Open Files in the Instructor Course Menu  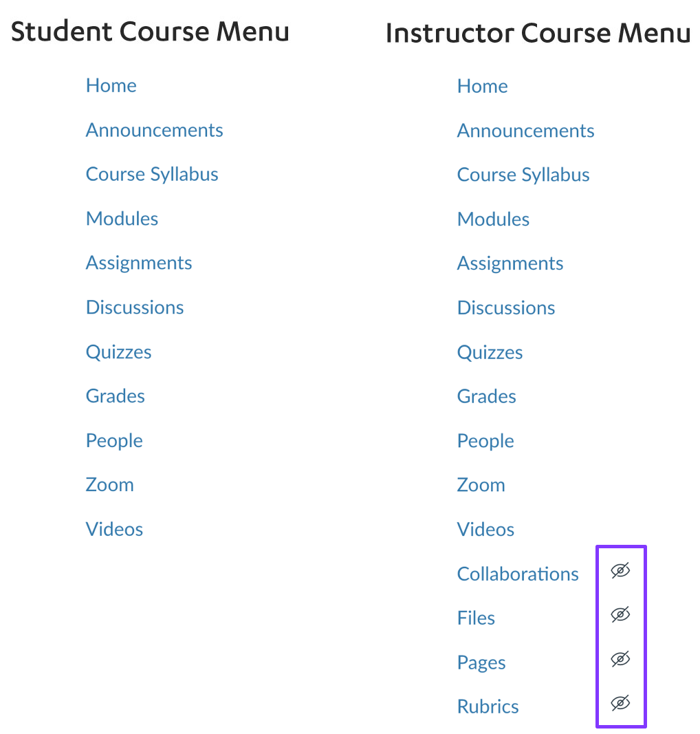pyautogui.click(x=476, y=618)
